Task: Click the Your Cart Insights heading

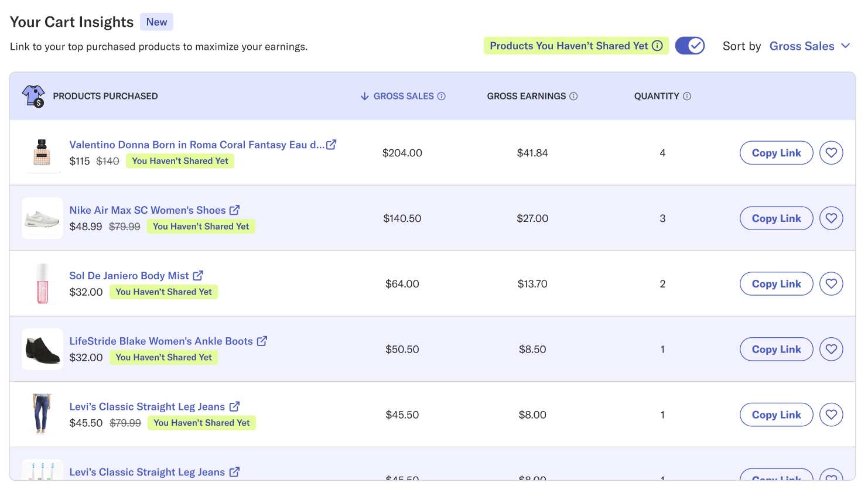Action: [72, 22]
